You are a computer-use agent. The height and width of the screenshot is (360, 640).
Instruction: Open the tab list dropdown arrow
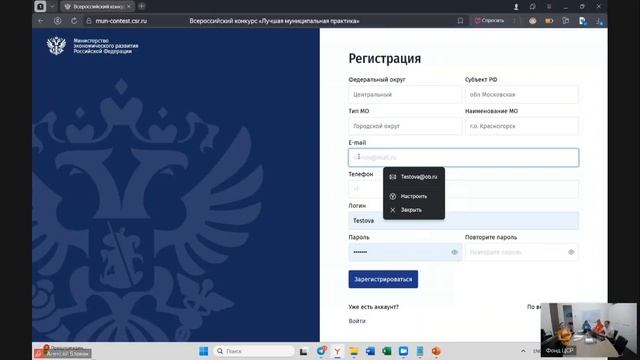click(x=52, y=6)
